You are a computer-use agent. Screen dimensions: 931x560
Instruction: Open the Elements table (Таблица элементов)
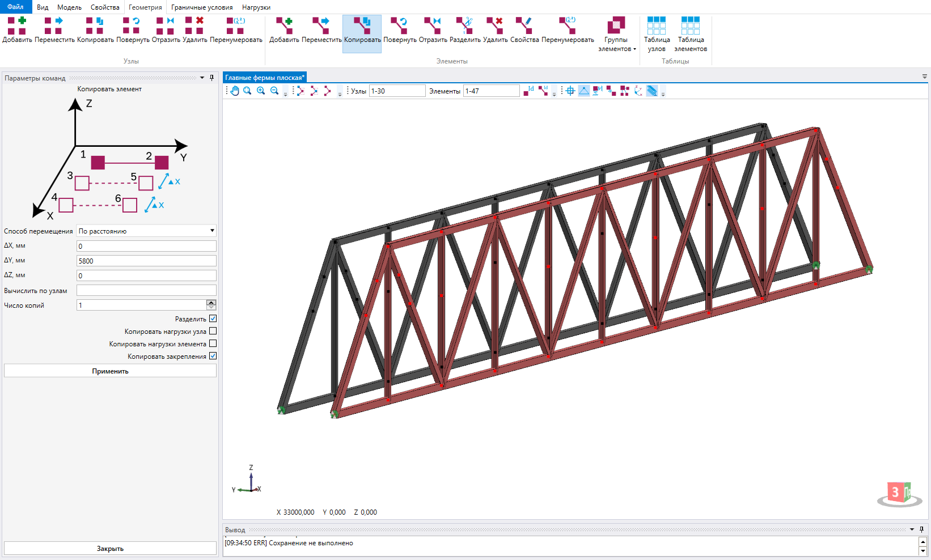(x=691, y=34)
